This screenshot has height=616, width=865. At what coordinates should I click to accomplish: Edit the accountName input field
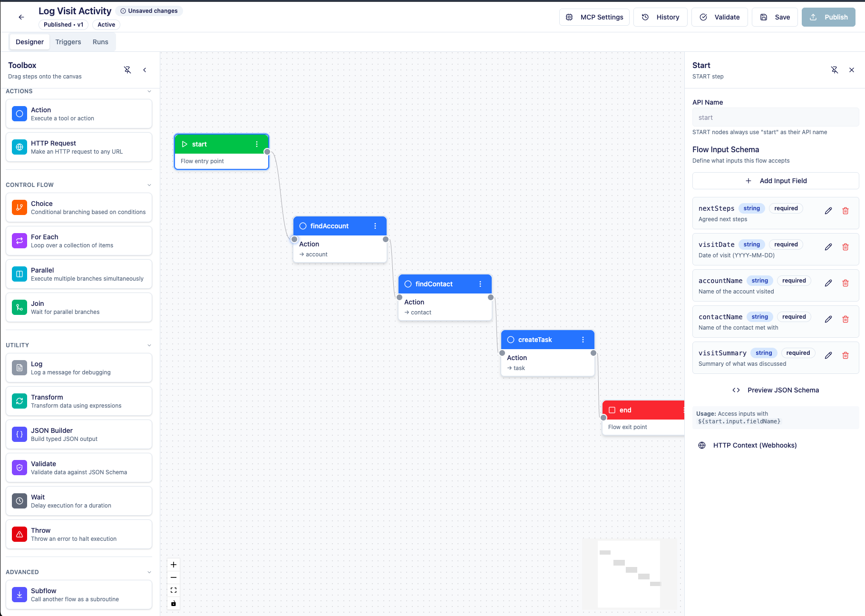click(x=828, y=283)
